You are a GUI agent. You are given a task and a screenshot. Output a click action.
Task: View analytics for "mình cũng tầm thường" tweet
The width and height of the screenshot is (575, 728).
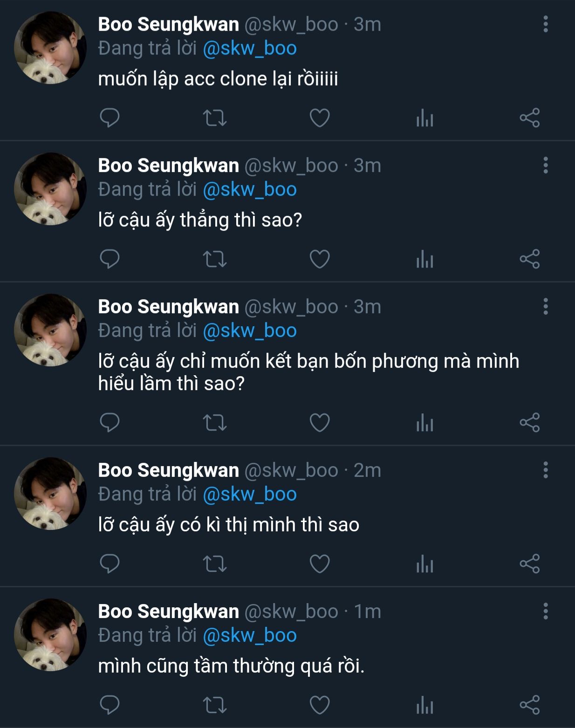click(x=424, y=706)
